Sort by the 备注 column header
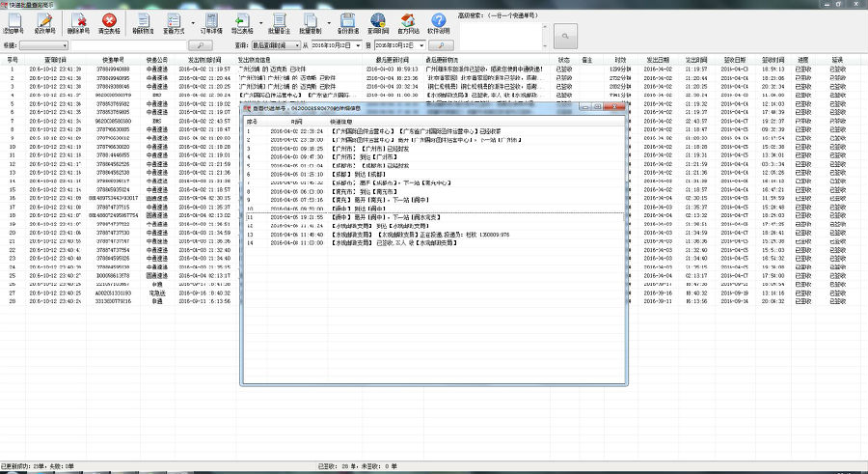The width and height of the screenshot is (868, 474). 586,60
